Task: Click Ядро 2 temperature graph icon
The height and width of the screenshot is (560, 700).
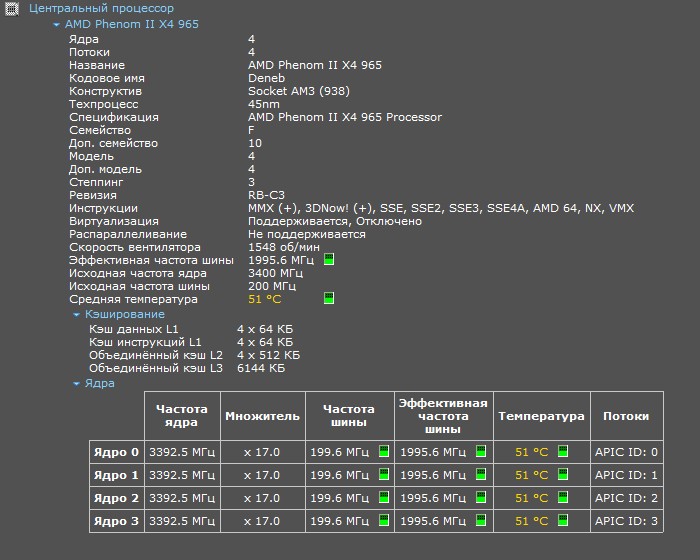Action: pos(563,497)
